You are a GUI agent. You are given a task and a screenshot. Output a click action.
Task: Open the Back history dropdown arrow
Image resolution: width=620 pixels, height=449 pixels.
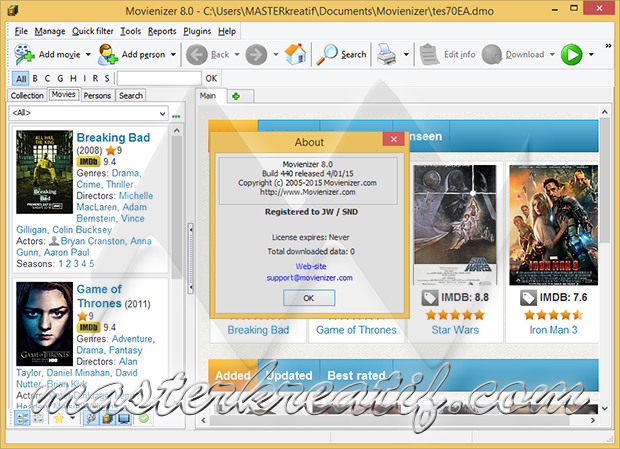click(237, 55)
